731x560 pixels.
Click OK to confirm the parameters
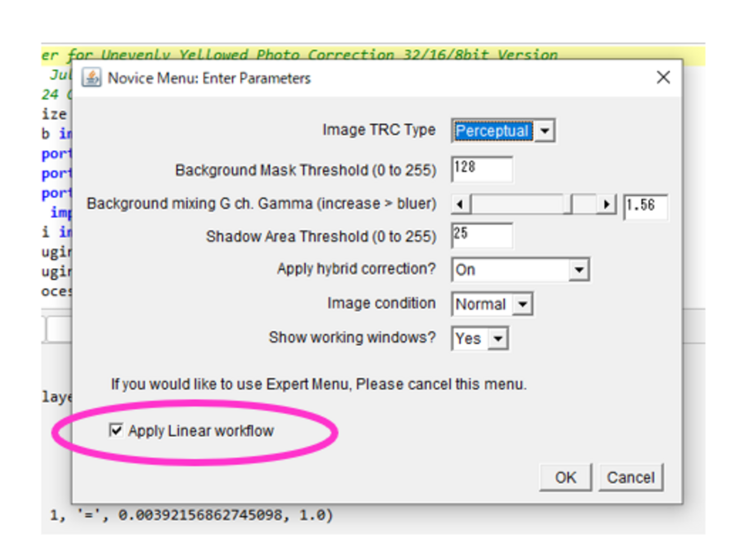pyautogui.click(x=566, y=477)
